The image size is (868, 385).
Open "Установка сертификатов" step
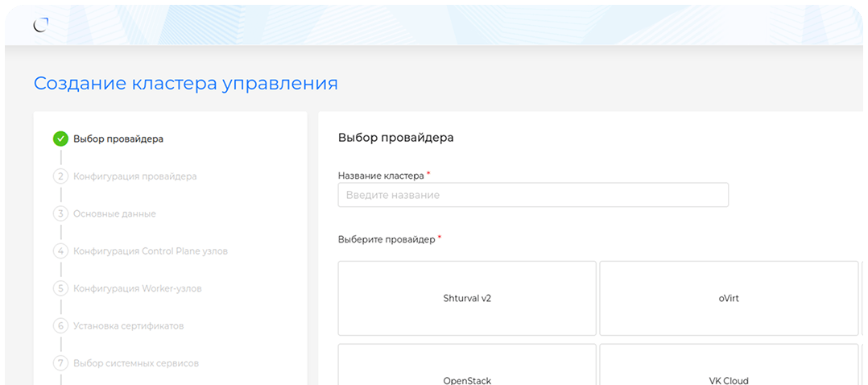(x=129, y=326)
